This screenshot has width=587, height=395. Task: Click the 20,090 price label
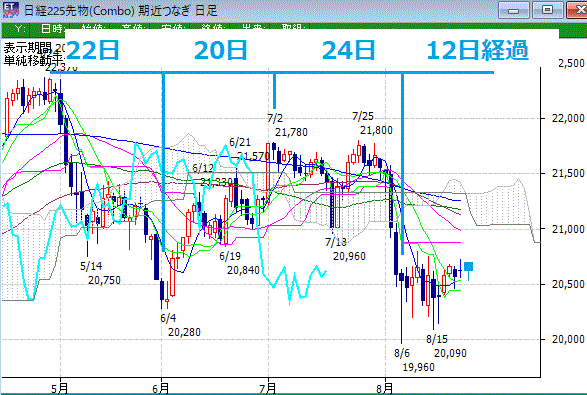point(450,353)
